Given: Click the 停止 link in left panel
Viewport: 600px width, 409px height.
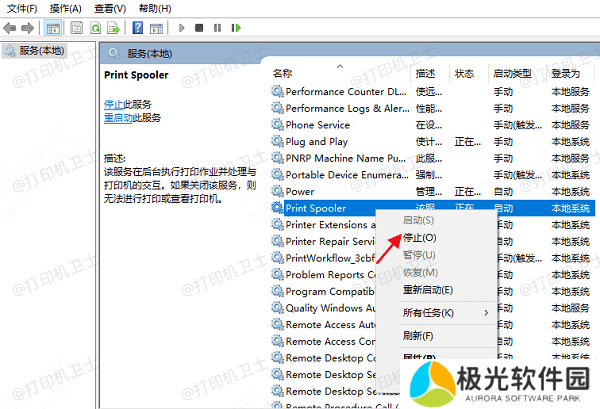Looking at the screenshot, I should tap(113, 104).
